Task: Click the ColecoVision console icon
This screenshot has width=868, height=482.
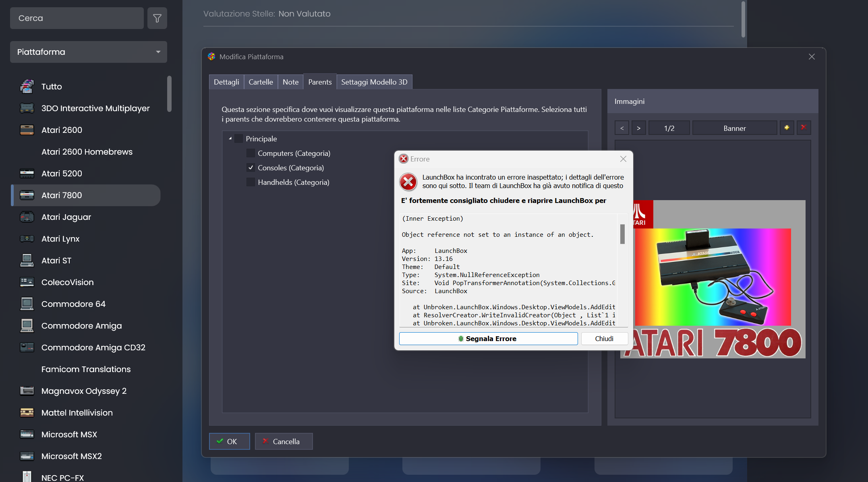Action: [27, 282]
